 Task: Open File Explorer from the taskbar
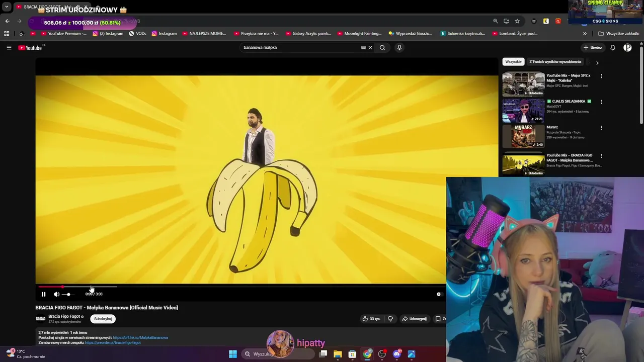(338, 354)
